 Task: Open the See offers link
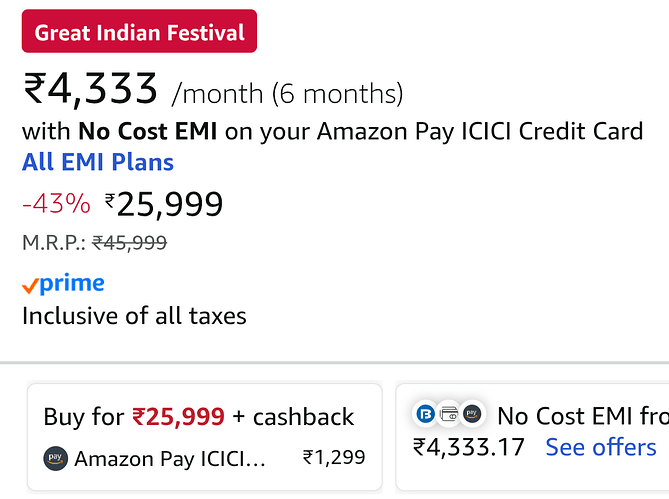click(x=600, y=447)
